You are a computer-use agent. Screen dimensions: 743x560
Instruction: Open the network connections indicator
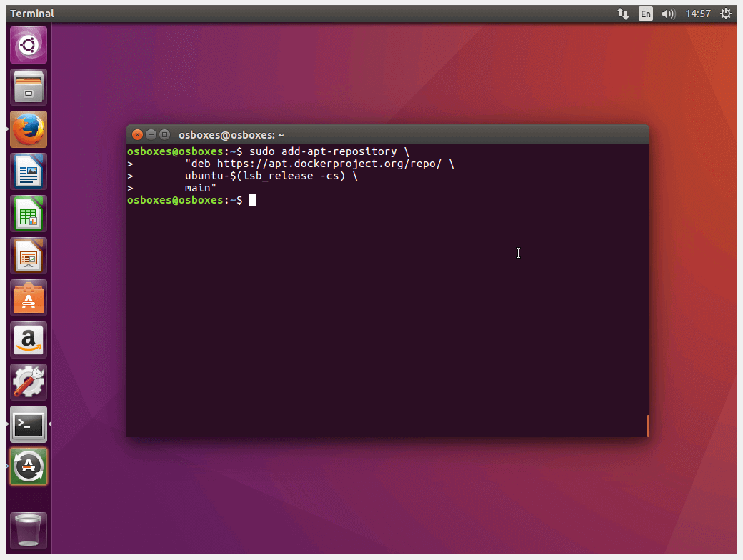point(623,14)
